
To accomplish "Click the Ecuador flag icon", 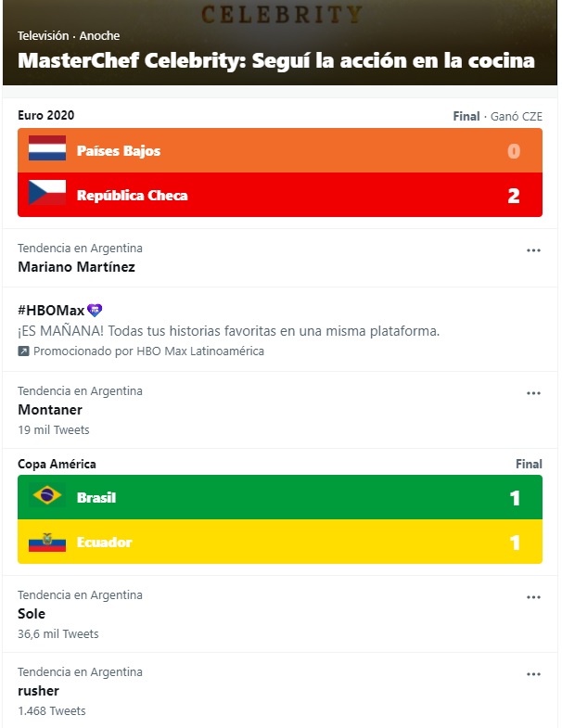I will pyautogui.click(x=46, y=542).
